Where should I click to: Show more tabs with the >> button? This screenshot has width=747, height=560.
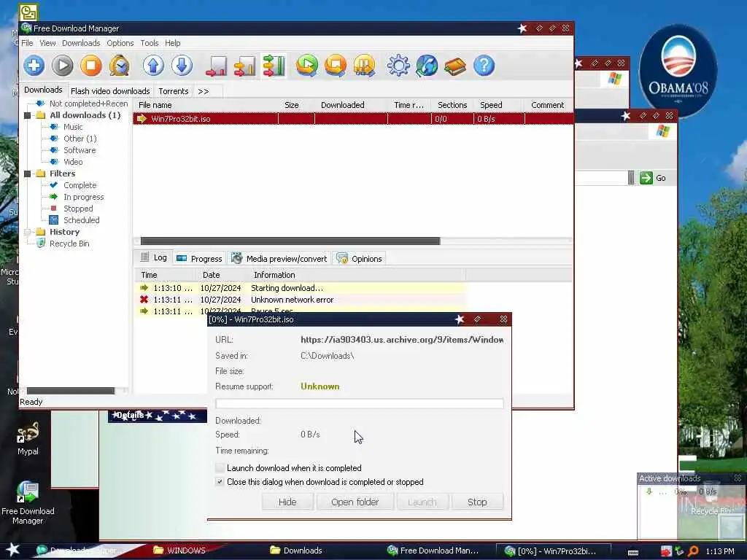click(x=204, y=91)
